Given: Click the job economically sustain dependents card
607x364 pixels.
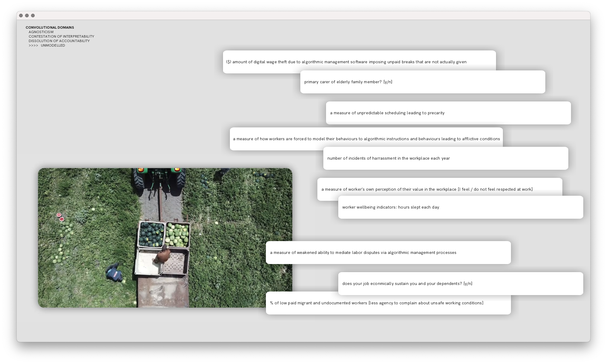Looking at the screenshot, I should (x=461, y=283).
